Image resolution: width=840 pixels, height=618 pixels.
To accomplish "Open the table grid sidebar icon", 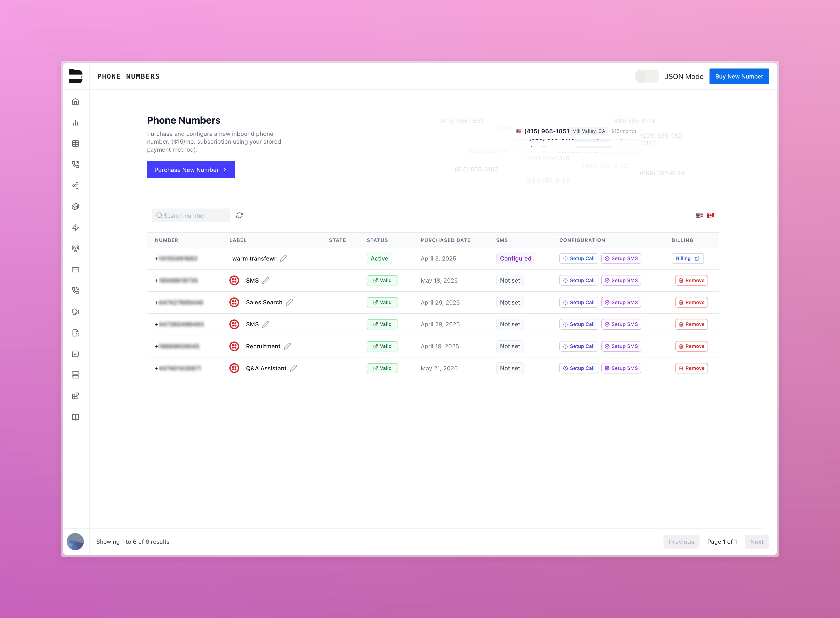I will [76, 144].
